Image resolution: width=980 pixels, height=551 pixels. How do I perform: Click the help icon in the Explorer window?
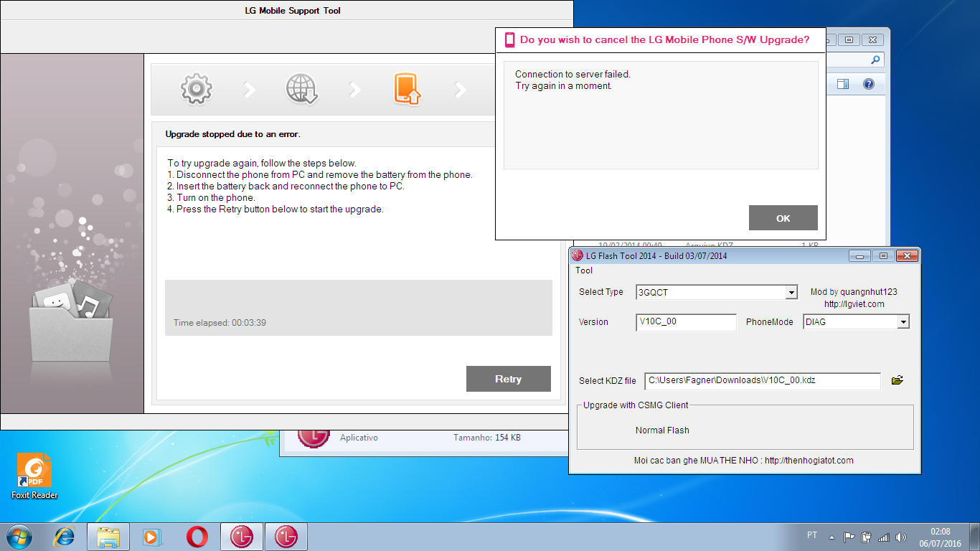coord(869,84)
